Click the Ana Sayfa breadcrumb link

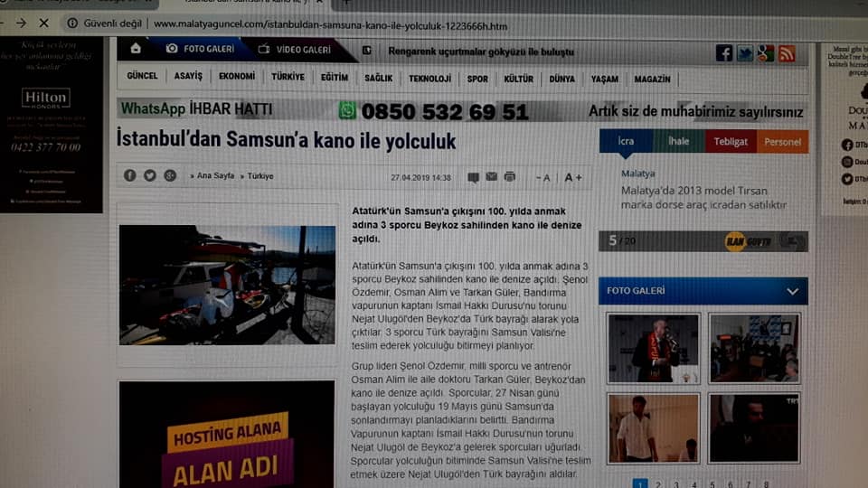pos(215,176)
